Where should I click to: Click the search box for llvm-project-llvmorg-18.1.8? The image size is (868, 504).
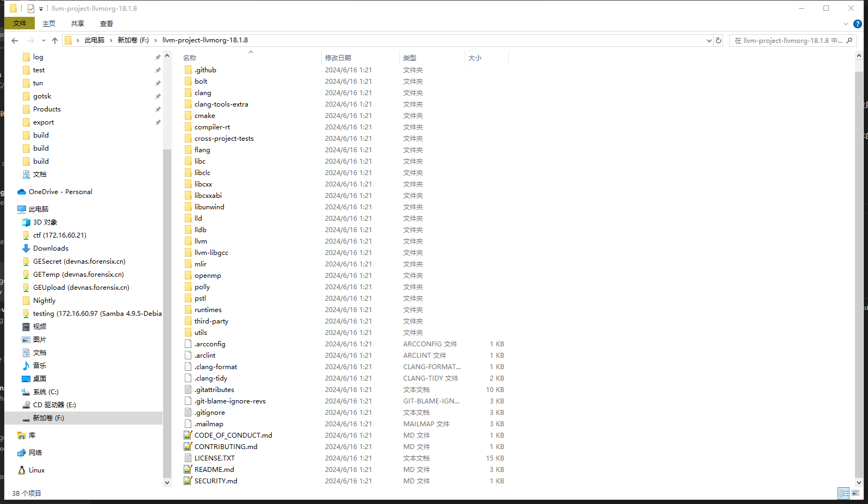coord(788,41)
